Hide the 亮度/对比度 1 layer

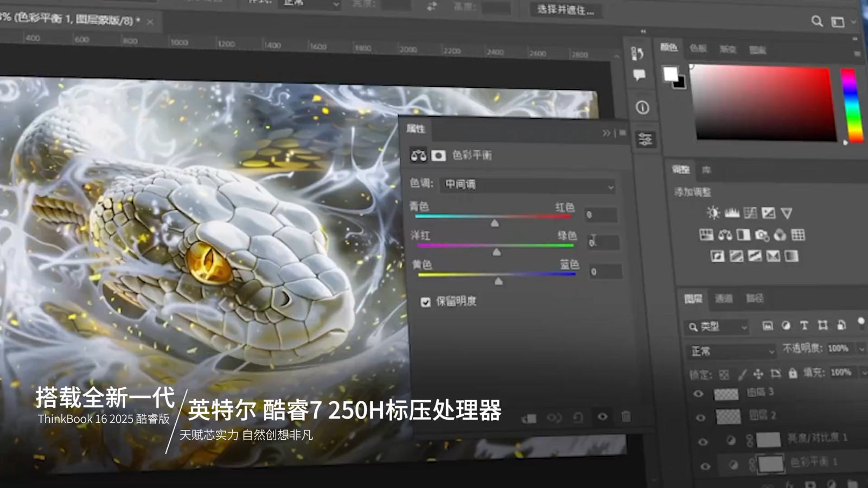click(x=703, y=442)
